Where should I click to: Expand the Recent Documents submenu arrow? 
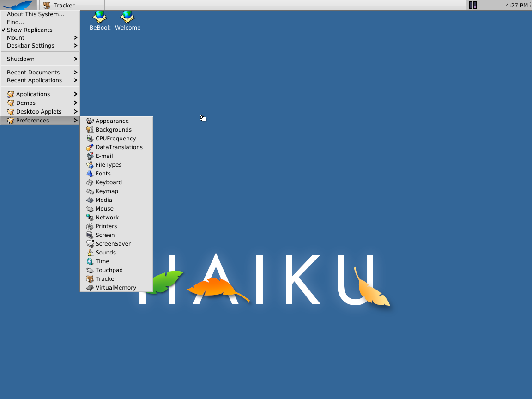[x=75, y=72]
